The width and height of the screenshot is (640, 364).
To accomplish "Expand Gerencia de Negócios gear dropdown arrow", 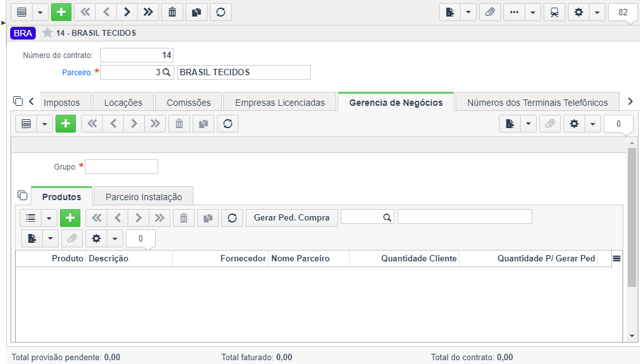I will (x=593, y=124).
